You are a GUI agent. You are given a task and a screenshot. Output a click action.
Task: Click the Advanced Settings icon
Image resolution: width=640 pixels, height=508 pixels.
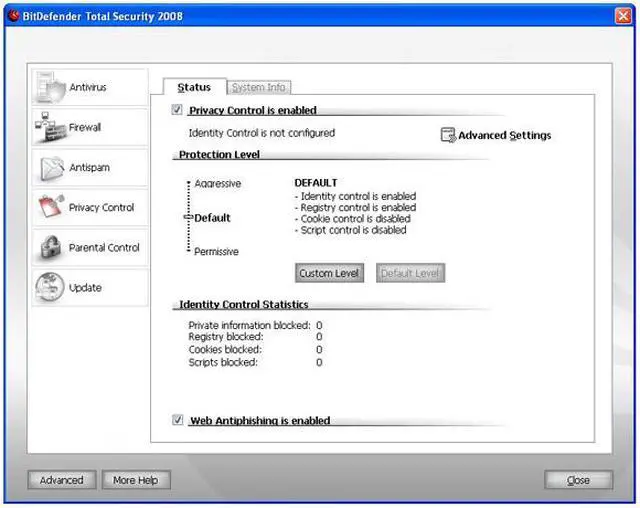448,135
